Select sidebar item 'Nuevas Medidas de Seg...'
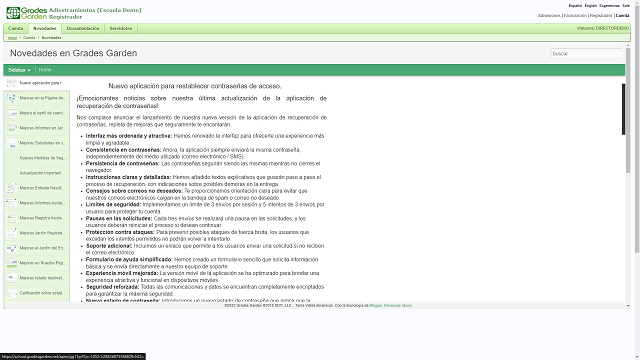This screenshot has width=640, height=360. pos(37,158)
